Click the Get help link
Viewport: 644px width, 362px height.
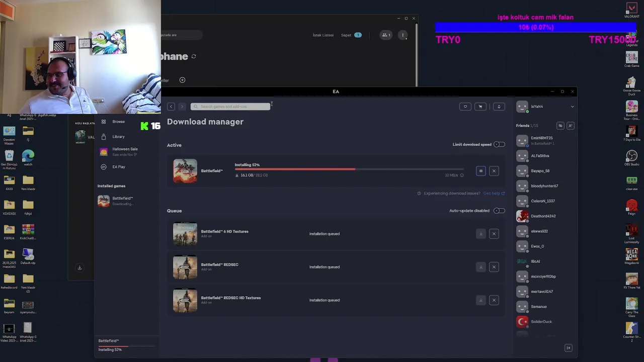coord(494,193)
